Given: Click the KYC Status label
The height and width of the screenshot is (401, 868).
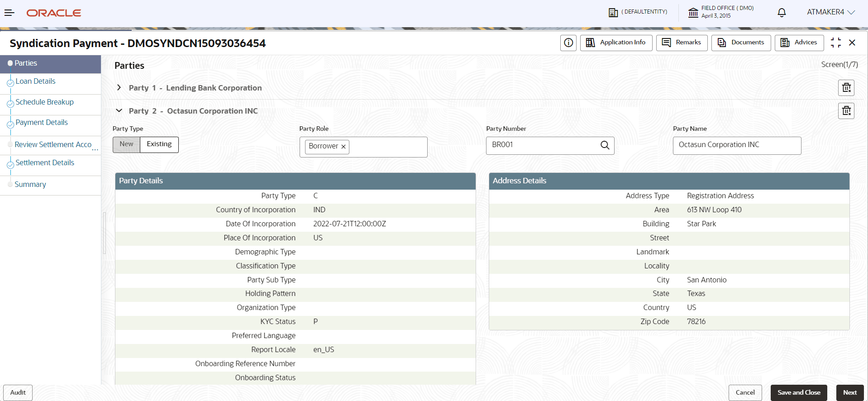Looking at the screenshot, I should (x=278, y=322).
